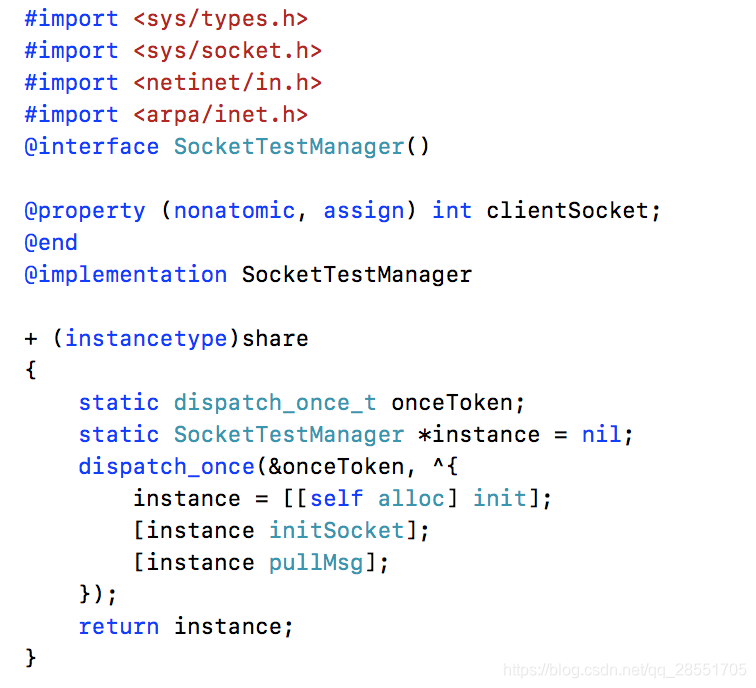
Task: Click the nil value
Action: [601, 434]
